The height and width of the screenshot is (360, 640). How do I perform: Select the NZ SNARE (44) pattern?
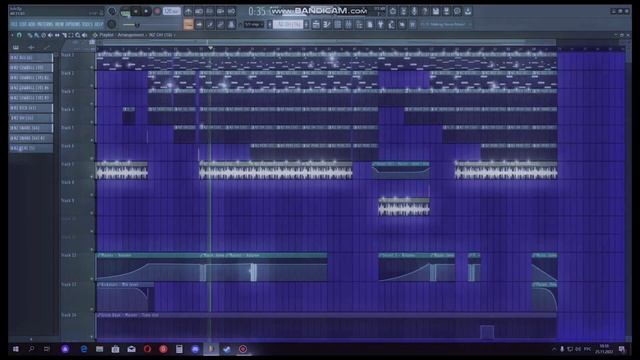31,128
